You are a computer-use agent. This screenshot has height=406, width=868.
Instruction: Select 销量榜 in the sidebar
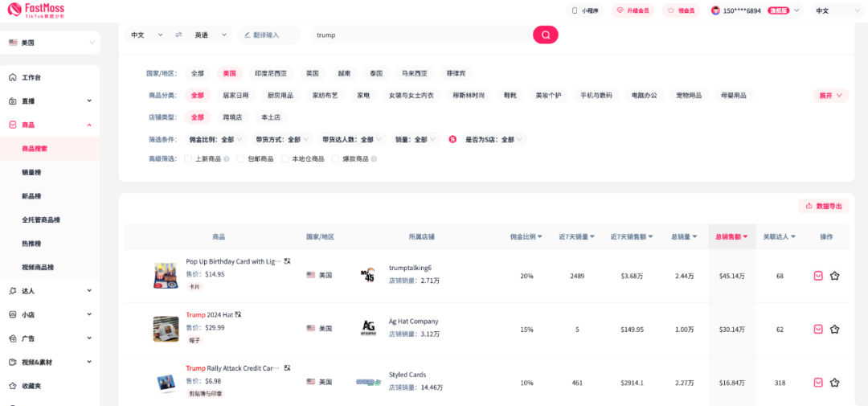click(x=31, y=172)
